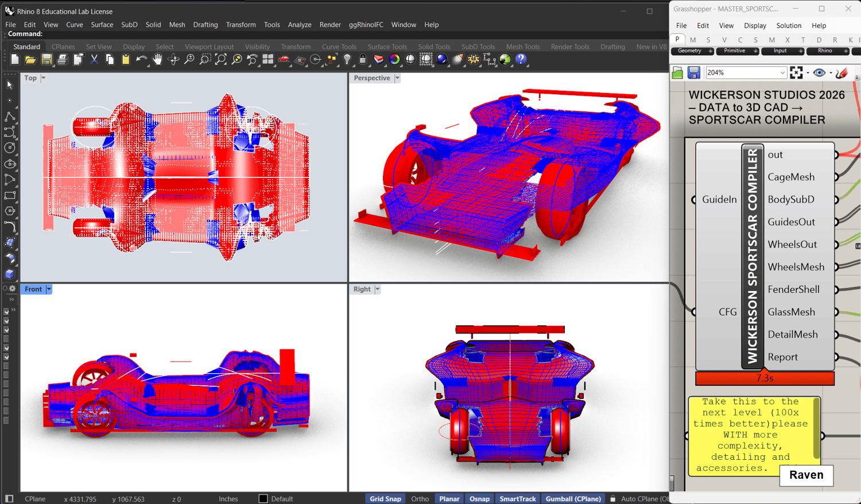Click the Default layer color swatch

point(263,499)
